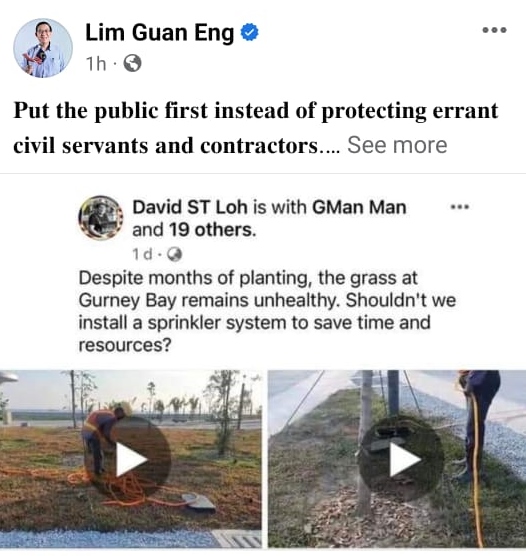Show the 19 others tagged list
The height and width of the screenshot is (556, 526).
pos(212,230)
